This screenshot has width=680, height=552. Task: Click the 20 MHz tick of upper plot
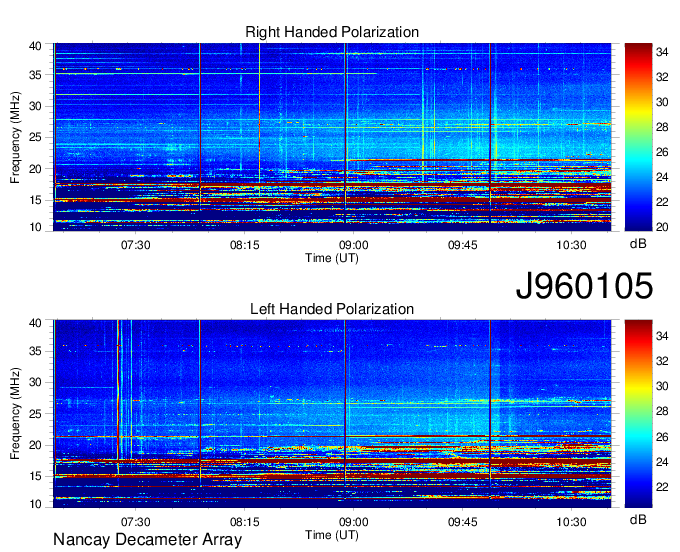(36, 169)
